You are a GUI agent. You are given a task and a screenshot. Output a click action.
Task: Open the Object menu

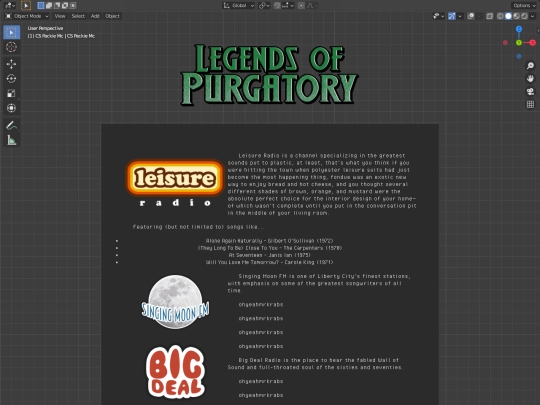(112, 16)
